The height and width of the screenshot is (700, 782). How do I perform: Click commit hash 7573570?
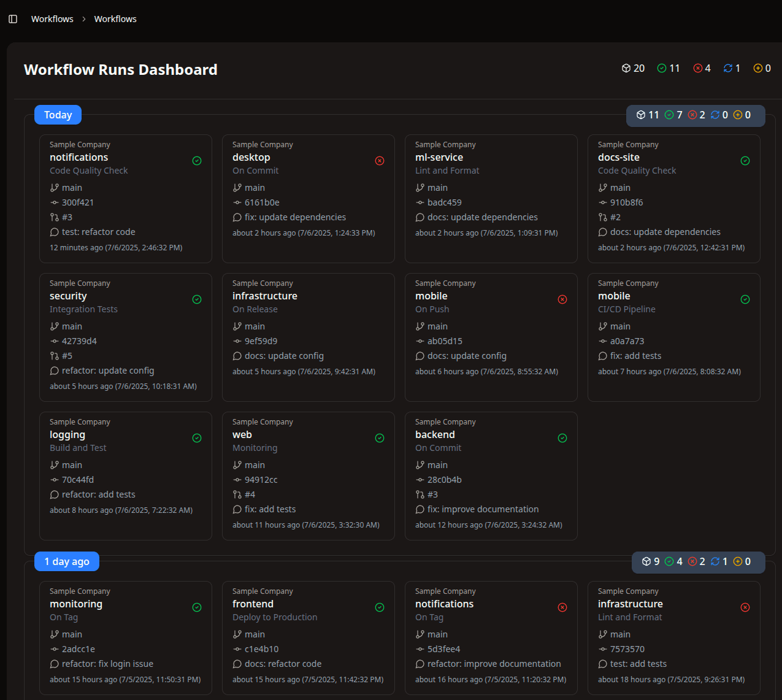(627, 649)
